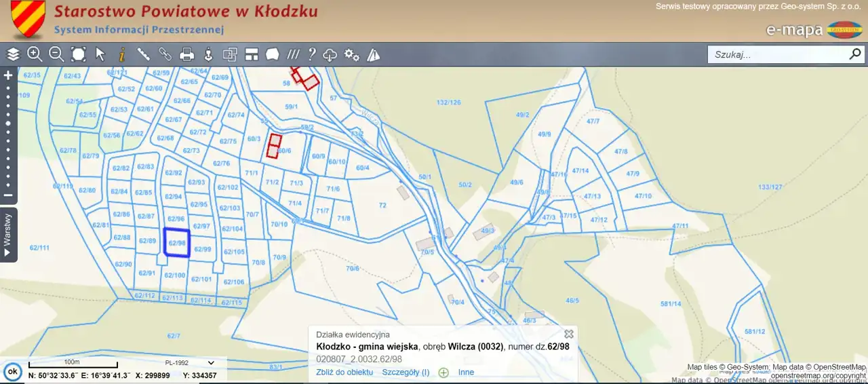Activate the zoom in magnifier tool
The image size is (868, 384).
35,54
